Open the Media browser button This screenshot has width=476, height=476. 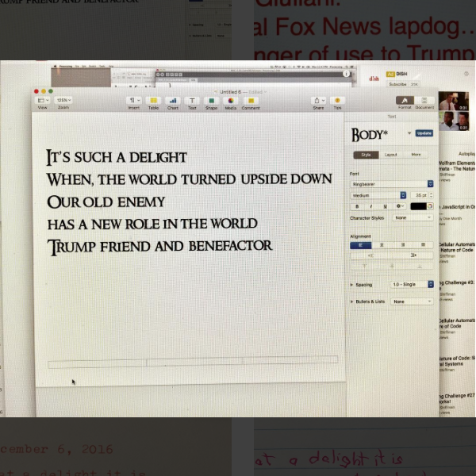point(231,101)
